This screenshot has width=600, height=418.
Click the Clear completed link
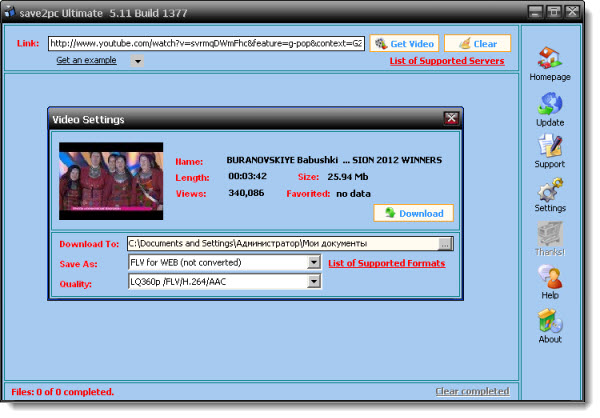(472, 391)
